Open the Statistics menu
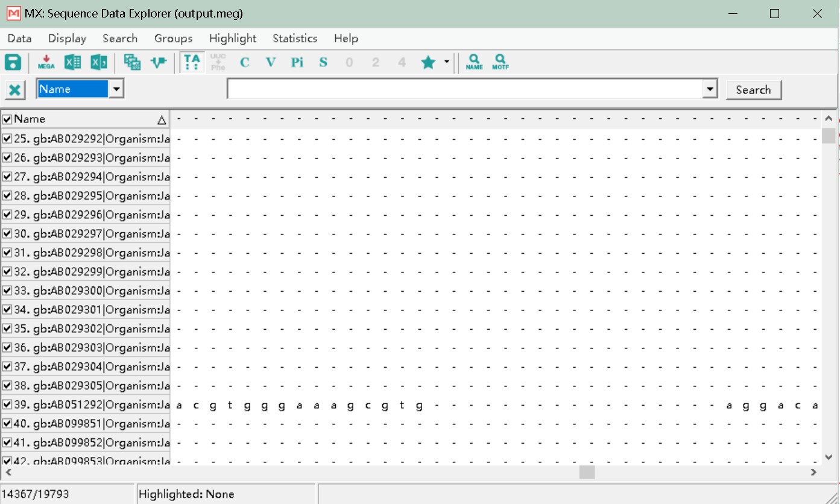This screenshot has width=840, height=504. coord(295,39)
